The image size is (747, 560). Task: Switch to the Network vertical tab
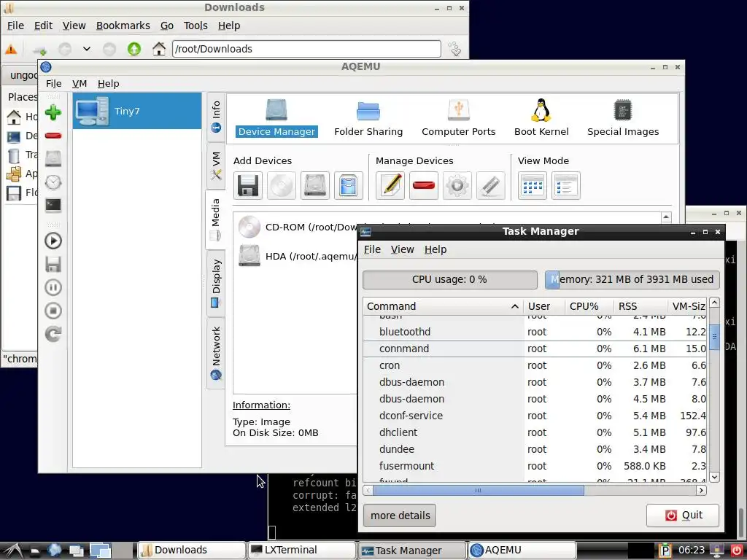[216, 353]
